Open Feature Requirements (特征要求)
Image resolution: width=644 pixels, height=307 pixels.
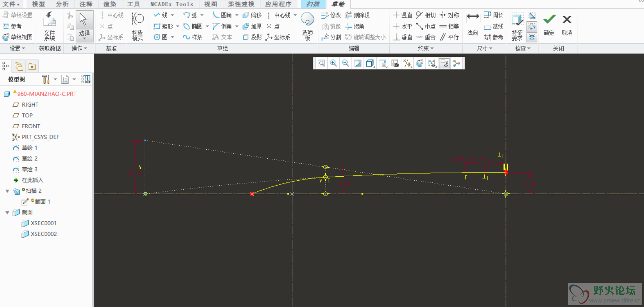point(517,26)
